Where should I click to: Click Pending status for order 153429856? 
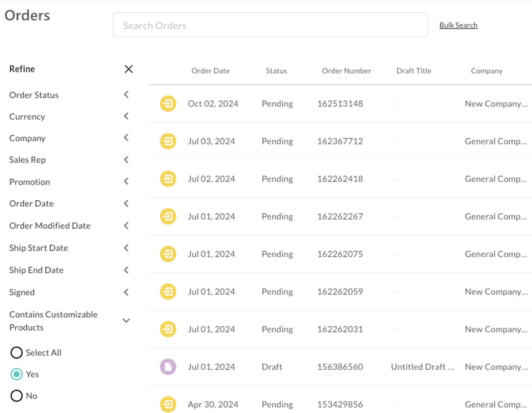[277, 405]
